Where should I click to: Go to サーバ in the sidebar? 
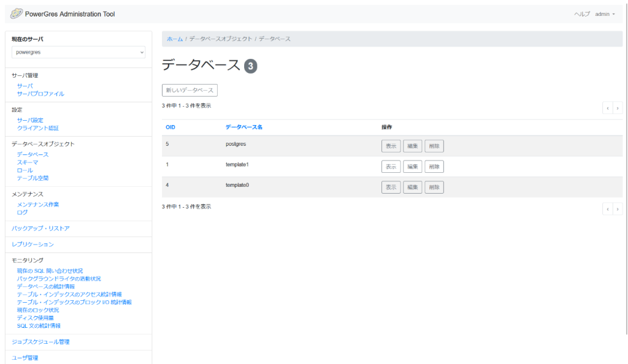click(x=25, y=86)
